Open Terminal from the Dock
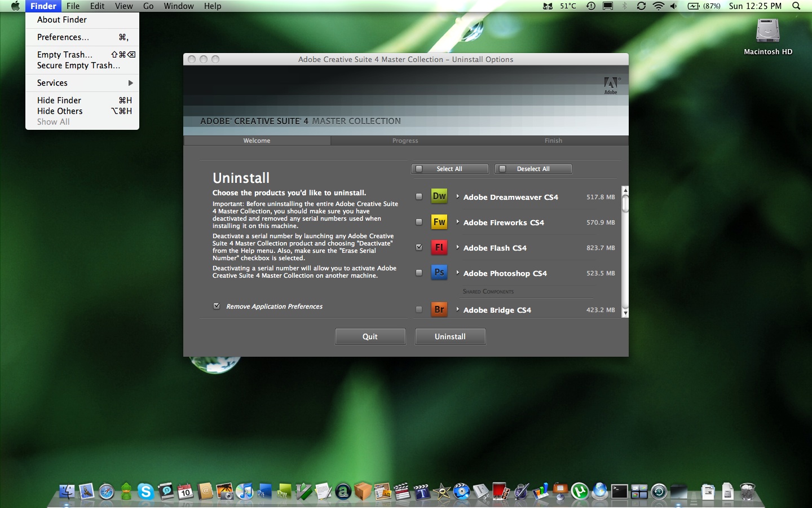 point(619,492)
